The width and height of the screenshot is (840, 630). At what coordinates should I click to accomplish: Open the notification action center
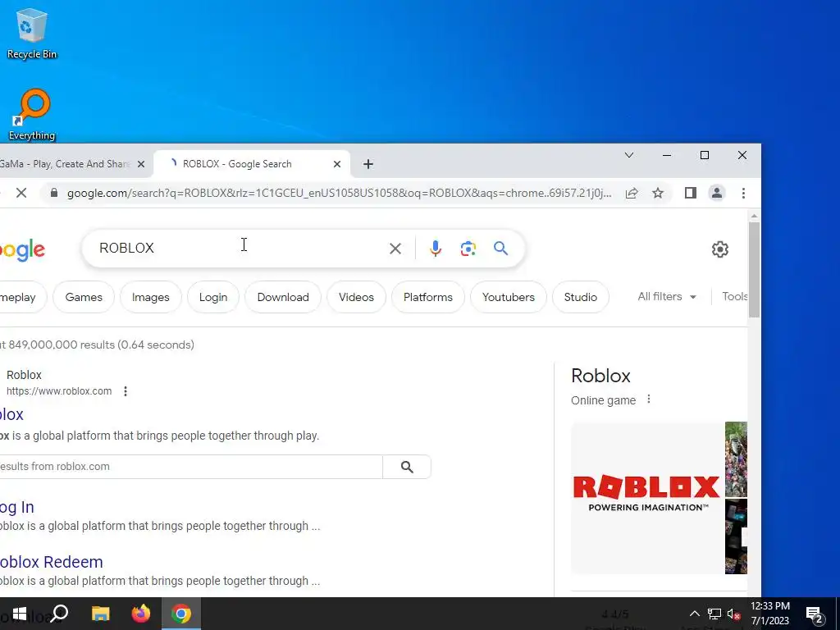[x=815, y=614]
